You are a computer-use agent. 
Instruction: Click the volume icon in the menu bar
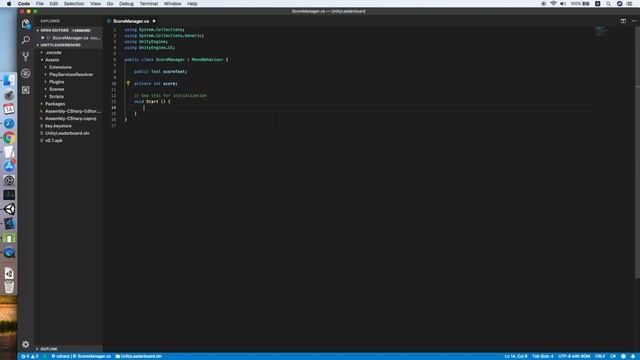click(x=563, y=4)
